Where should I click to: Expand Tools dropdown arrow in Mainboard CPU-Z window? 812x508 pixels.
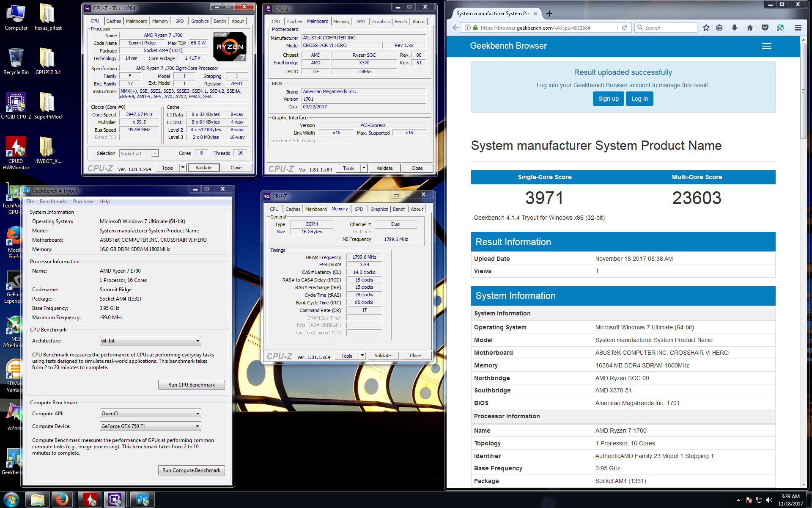click(x=364, y=168)
